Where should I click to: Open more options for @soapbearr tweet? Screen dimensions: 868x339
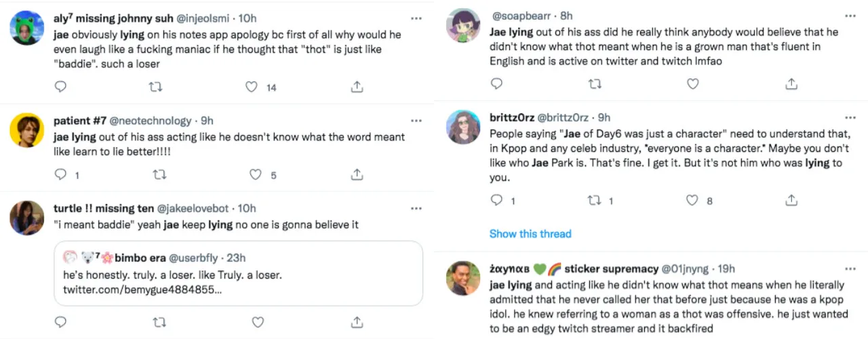(850, 15)
